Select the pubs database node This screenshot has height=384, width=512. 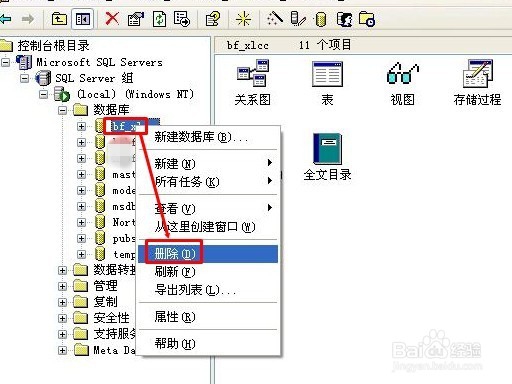[x=124, y=239]
